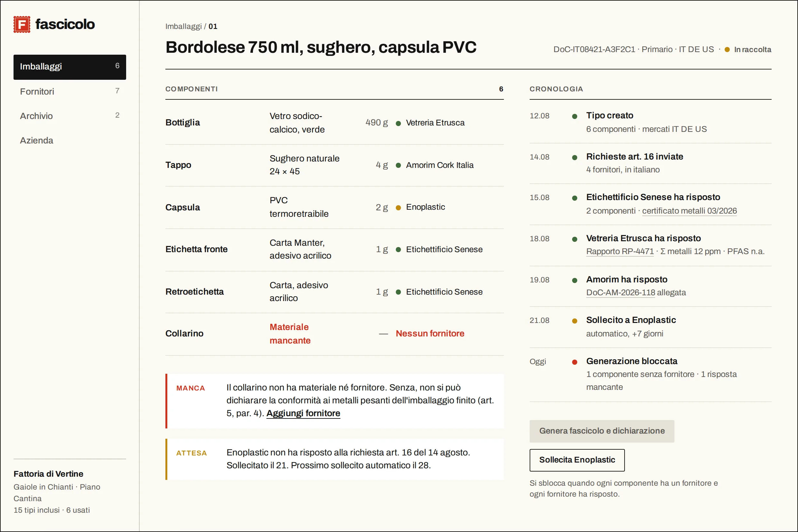798x532 pixels.
Task: Click Etichettificio Senese ha risposto entry
Action: point(650,204)
